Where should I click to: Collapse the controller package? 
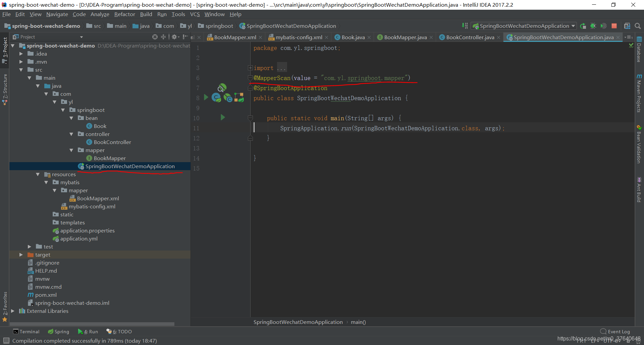click(x=71, y=134)
